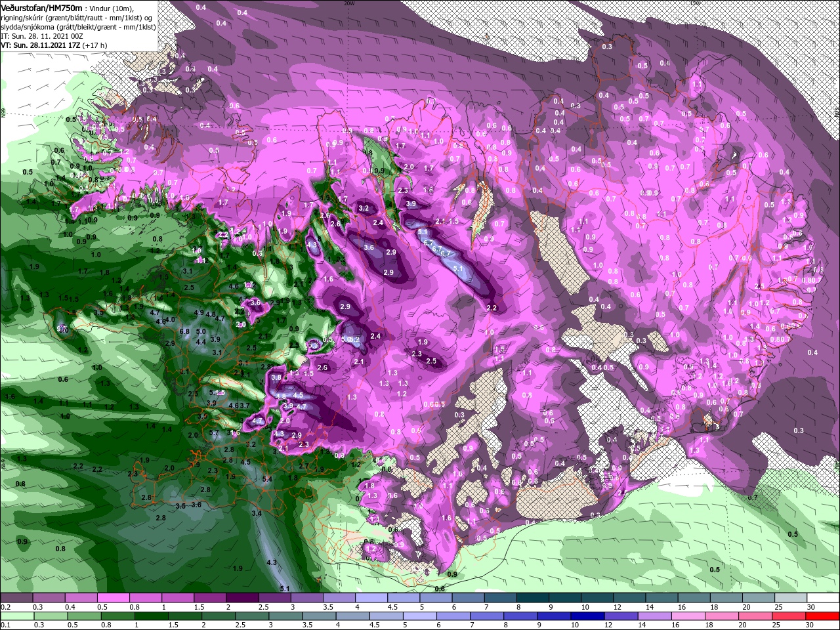The width and height of the screenshot is (840, 630).
Task: Click the '15W' longitude label at the top edge
Action: (695, 3)
